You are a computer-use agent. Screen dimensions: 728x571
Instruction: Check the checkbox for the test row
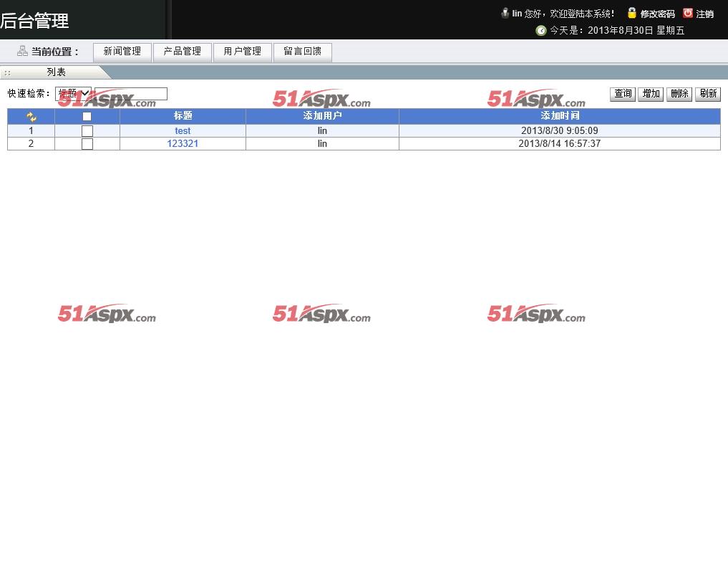click(x=87, y=131)
